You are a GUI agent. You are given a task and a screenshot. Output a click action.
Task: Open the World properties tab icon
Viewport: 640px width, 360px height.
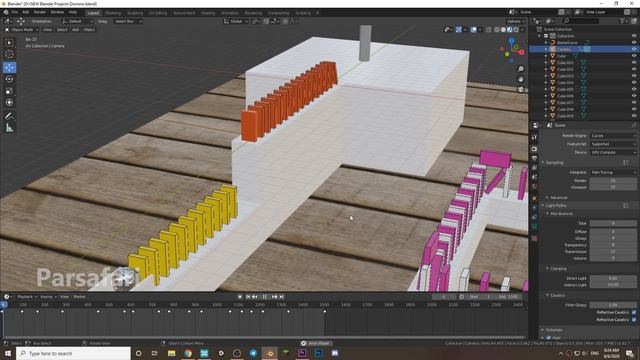[534, 187]
